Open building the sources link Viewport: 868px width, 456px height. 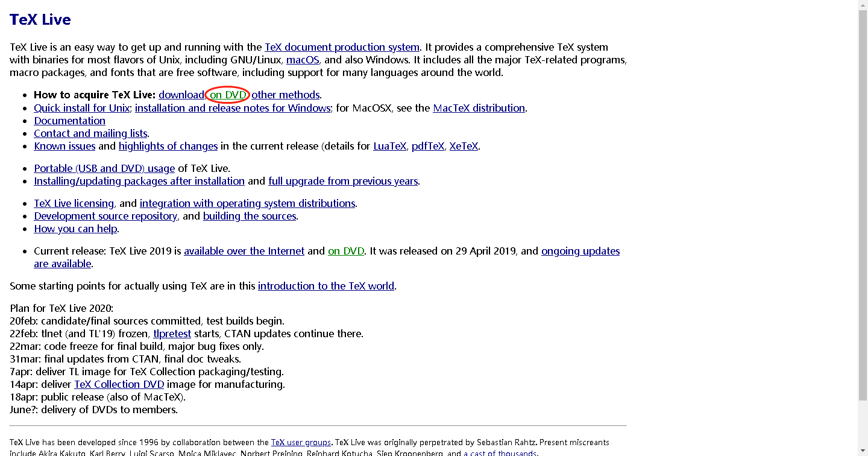click(250, 216)
